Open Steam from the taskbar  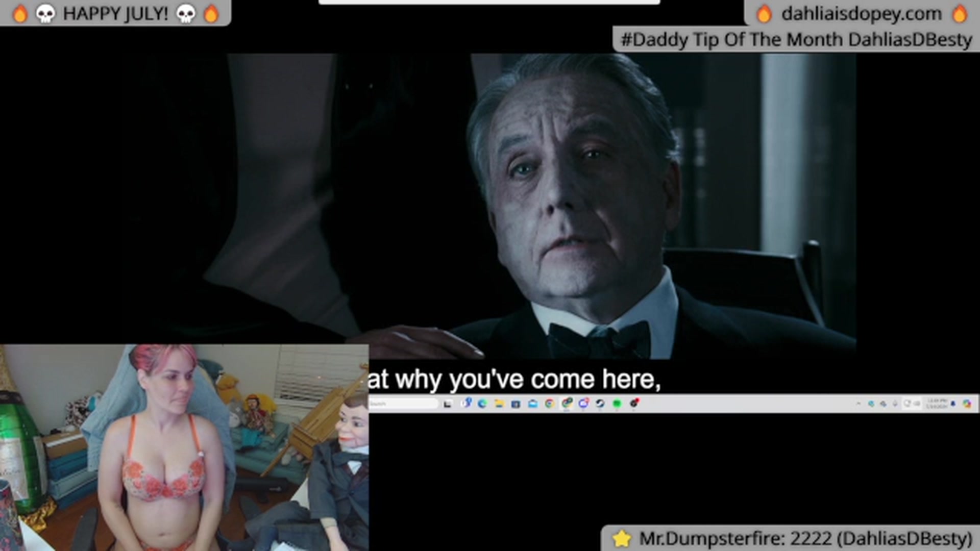[600, 404]
